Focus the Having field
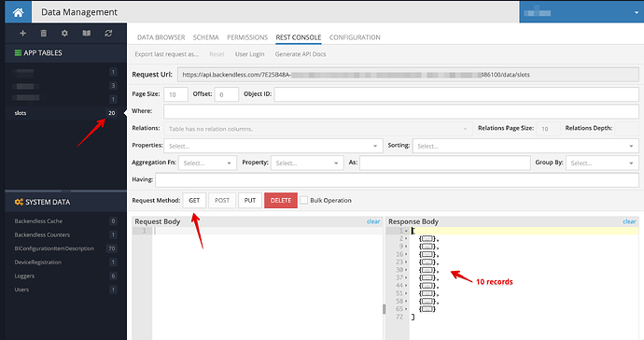The width and height of the screenshot is (644, 340). [x=398, y=180]
